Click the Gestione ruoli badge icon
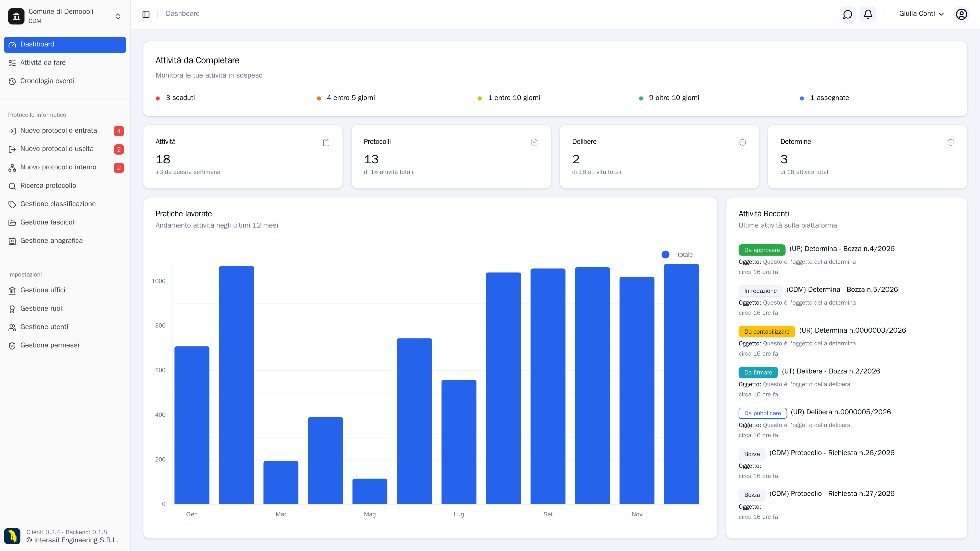Viewport: 980px width, 551px height. click(x=12, y=309)
